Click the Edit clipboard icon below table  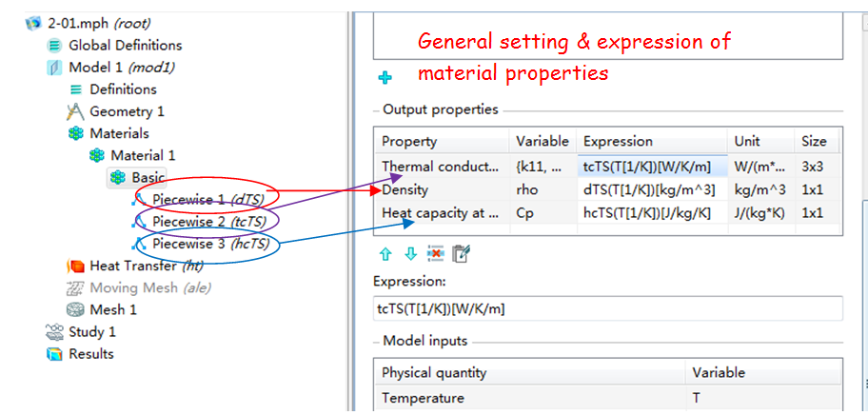click(x=462, y=254)
